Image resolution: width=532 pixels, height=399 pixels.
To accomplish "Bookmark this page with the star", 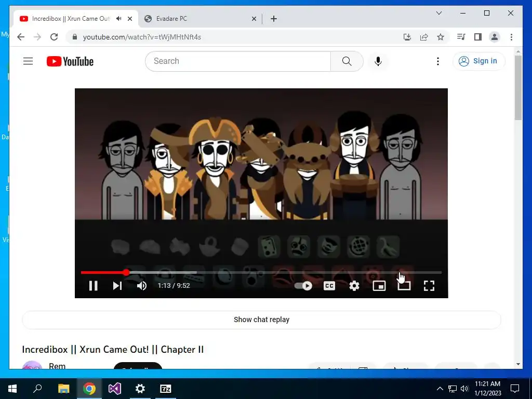I will click(x=441, y=37).
